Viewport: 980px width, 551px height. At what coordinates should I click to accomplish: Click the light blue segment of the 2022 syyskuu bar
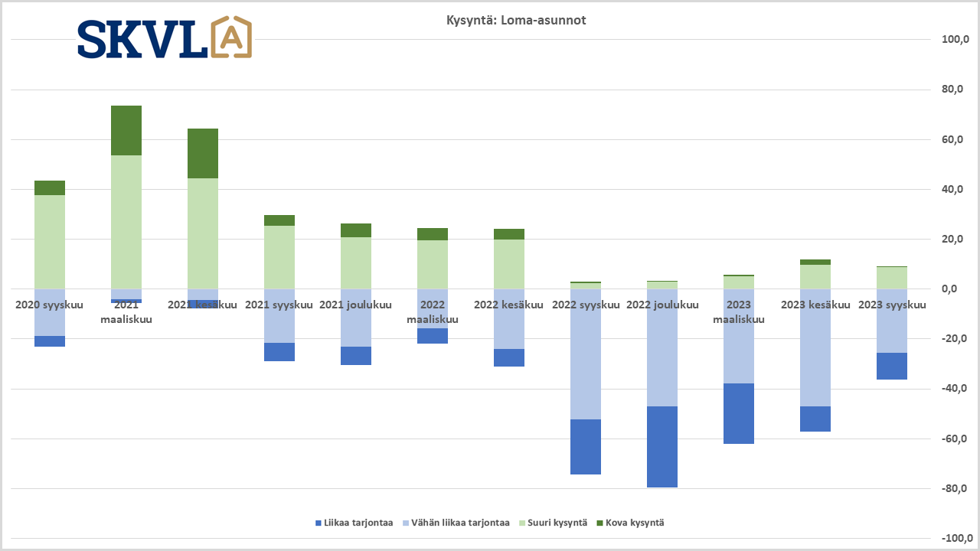point(586,354)
